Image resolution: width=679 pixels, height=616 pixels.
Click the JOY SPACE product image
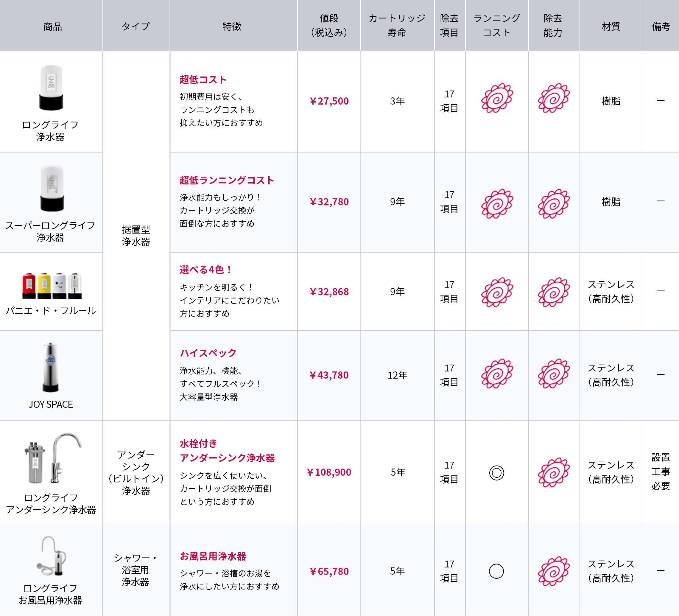[51, 368]
